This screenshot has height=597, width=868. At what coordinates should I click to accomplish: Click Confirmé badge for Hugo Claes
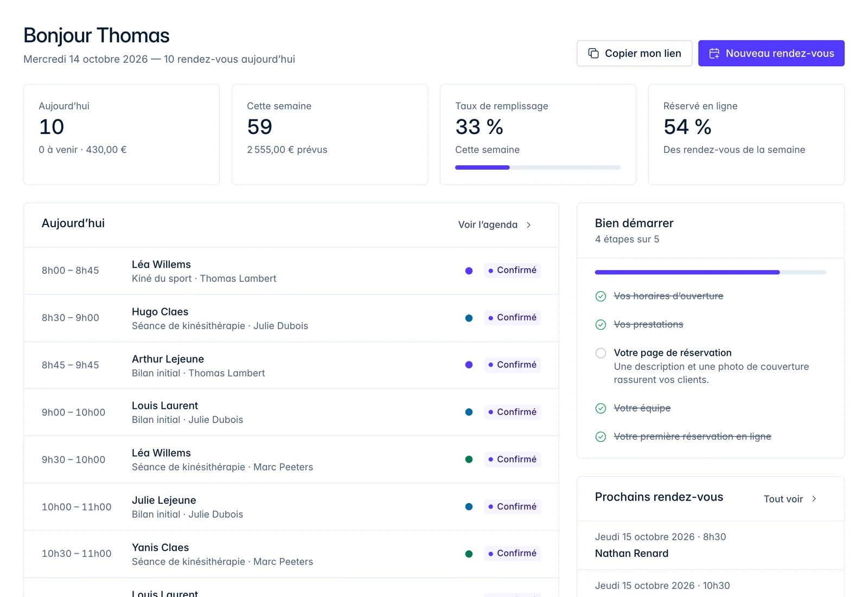click(512, 317)
